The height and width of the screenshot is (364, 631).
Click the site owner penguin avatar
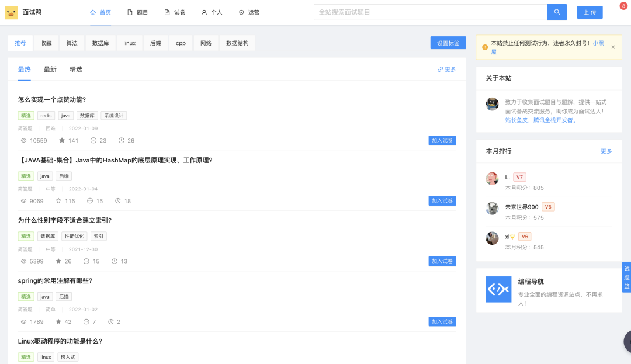[x=492, y=104]
